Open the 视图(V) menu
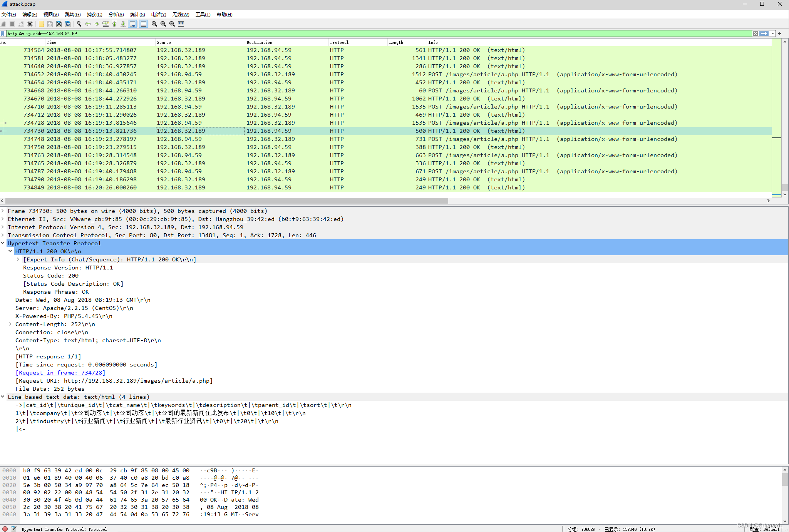 51,15
